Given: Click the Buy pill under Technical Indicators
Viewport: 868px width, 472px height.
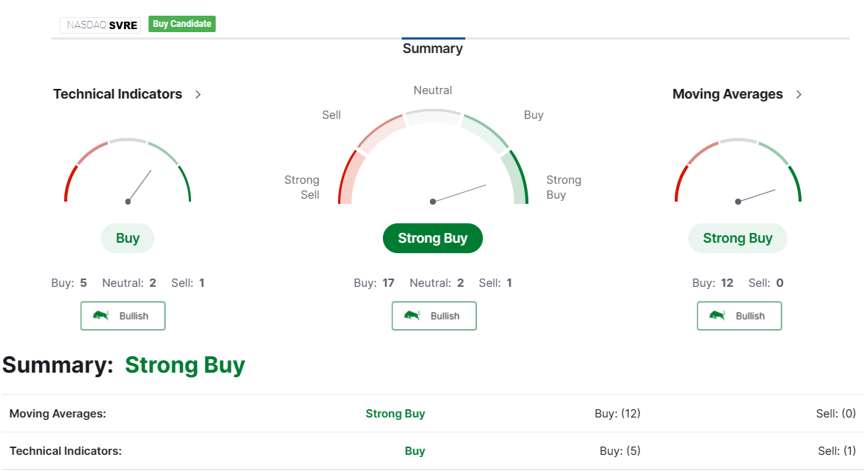Looking at the screenshot, I should coord(128,238).
